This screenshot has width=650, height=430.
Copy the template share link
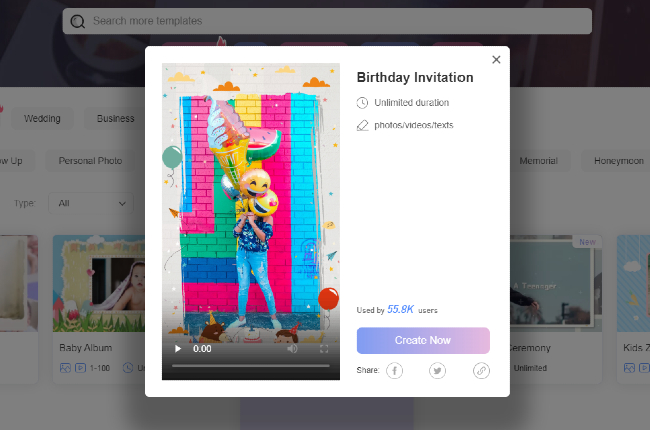(x=481, y=370)
